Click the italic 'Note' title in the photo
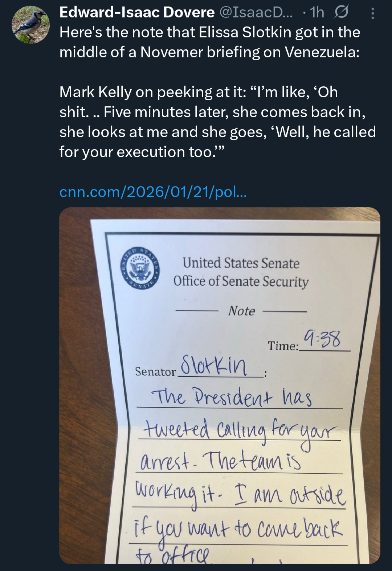 [x=241, y=311]
